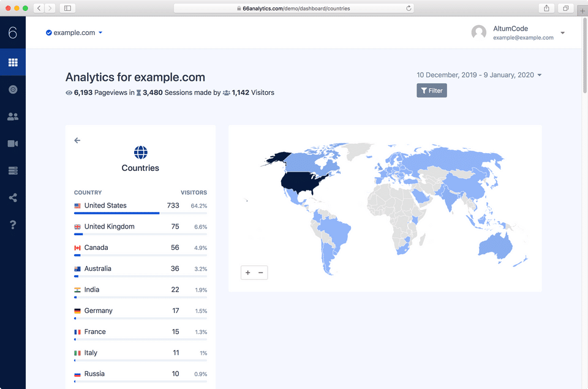This screenshot has height=389, width=588.
Task: Zoom in on the world map
Action: pyautogui.click(x=248, y=273)
